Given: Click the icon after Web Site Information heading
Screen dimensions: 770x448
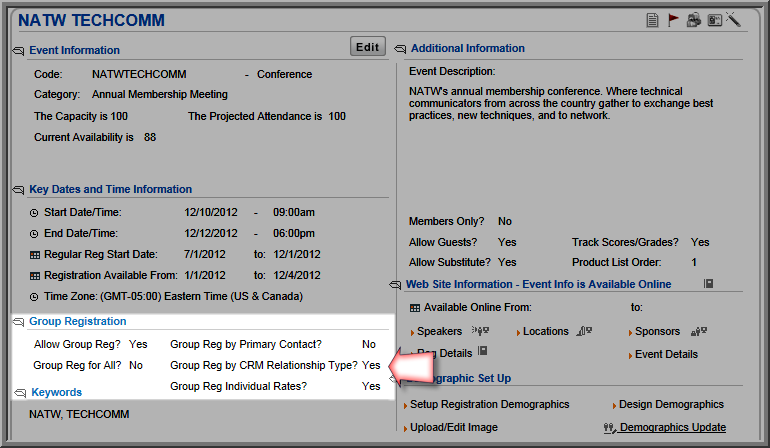Looking at the screenshot, I should point(708,283).
